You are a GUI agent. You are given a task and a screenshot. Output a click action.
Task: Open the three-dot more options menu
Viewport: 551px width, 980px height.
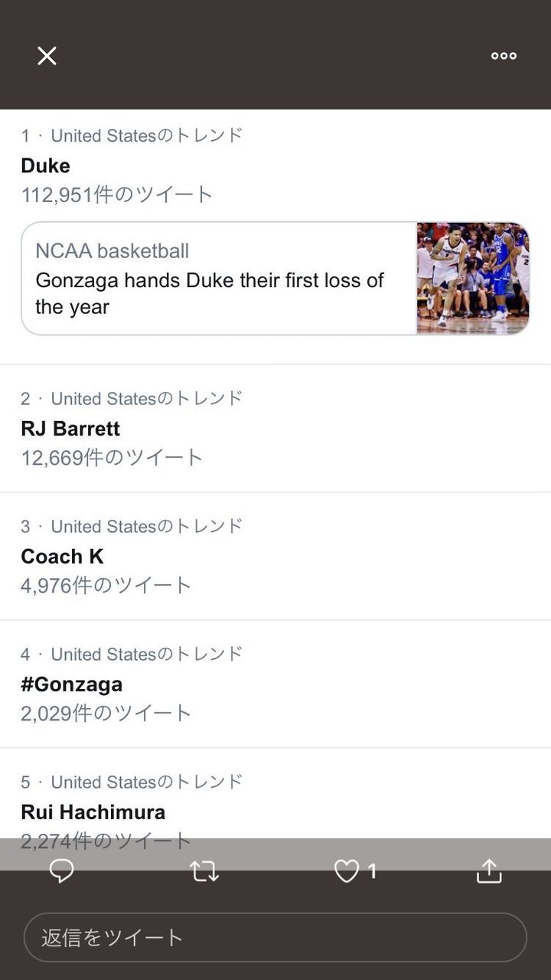pyautogui.click(x=504, y=56)
